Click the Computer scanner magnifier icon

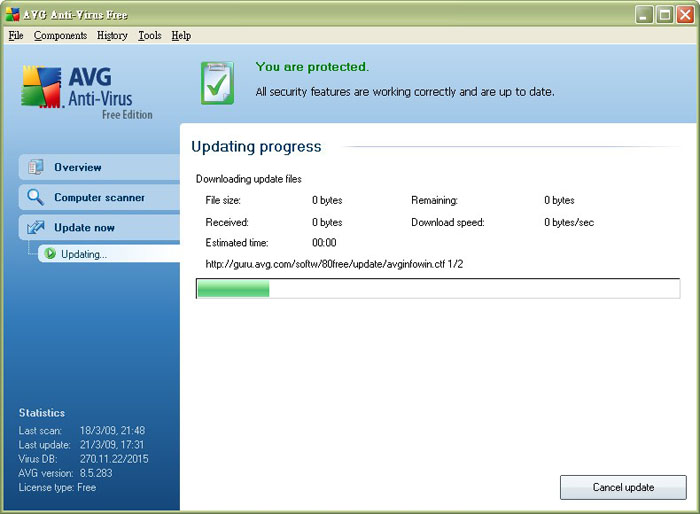[x=36, y=197]
